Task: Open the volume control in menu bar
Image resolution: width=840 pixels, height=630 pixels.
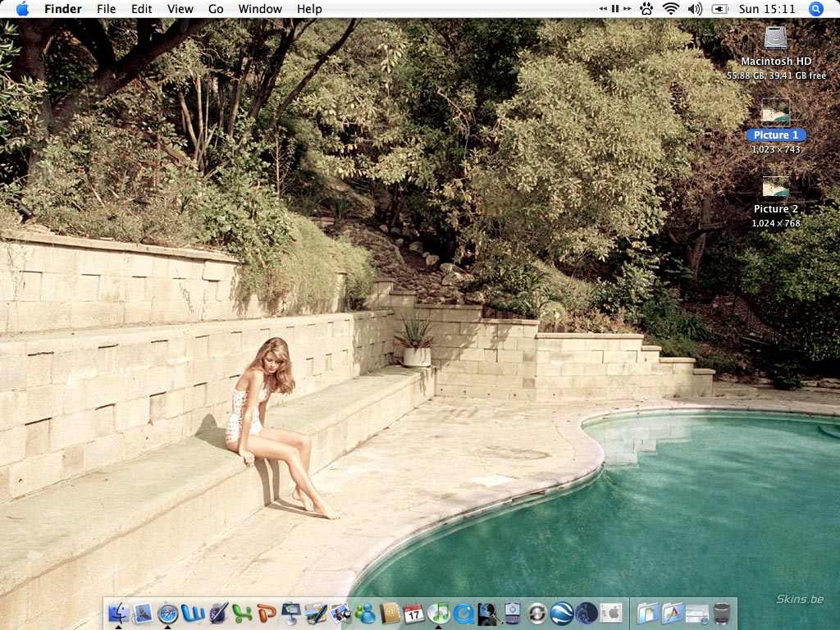Action: 695,8
